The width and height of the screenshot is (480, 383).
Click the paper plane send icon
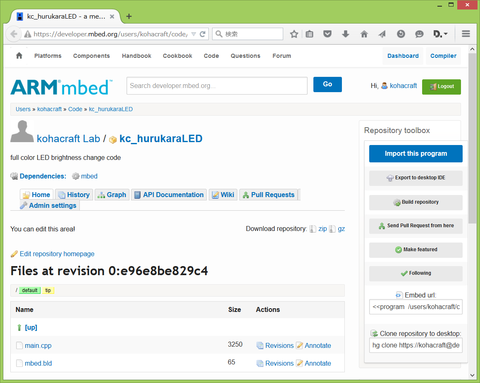click(x=382, y=34)
